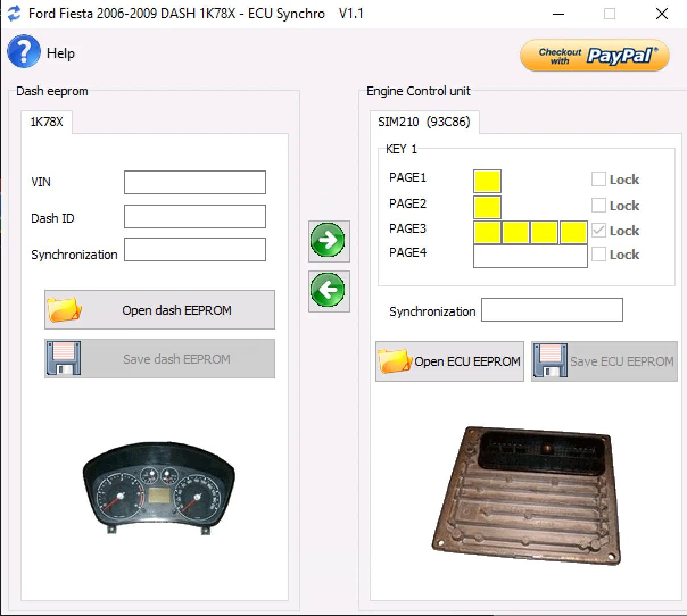Toggle PAGE1 Lock checkbox
Screen dimensions: 687x616
(598, 180)
